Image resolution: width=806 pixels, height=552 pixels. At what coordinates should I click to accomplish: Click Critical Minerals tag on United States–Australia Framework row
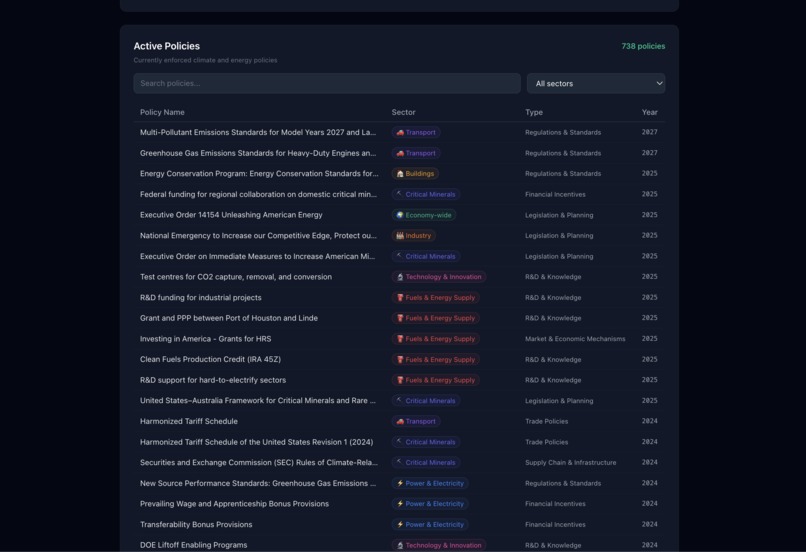(x=426, y=400)
